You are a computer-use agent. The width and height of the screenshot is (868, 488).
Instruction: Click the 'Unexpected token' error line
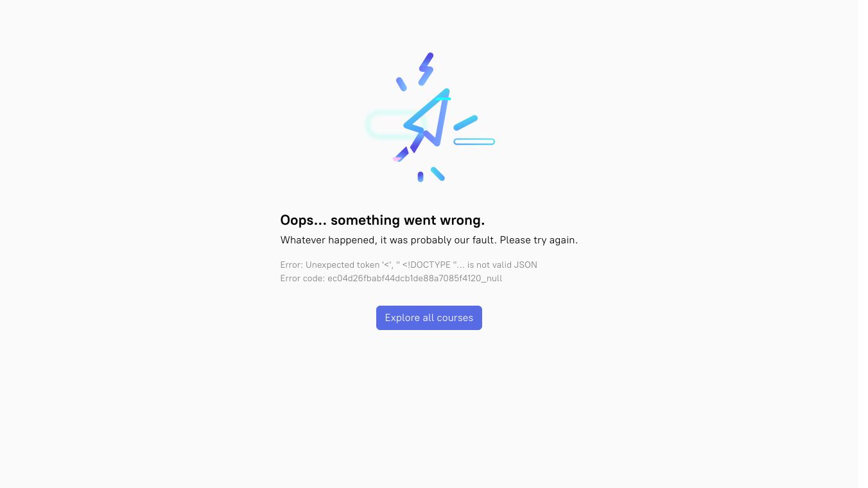click(409, 265)
